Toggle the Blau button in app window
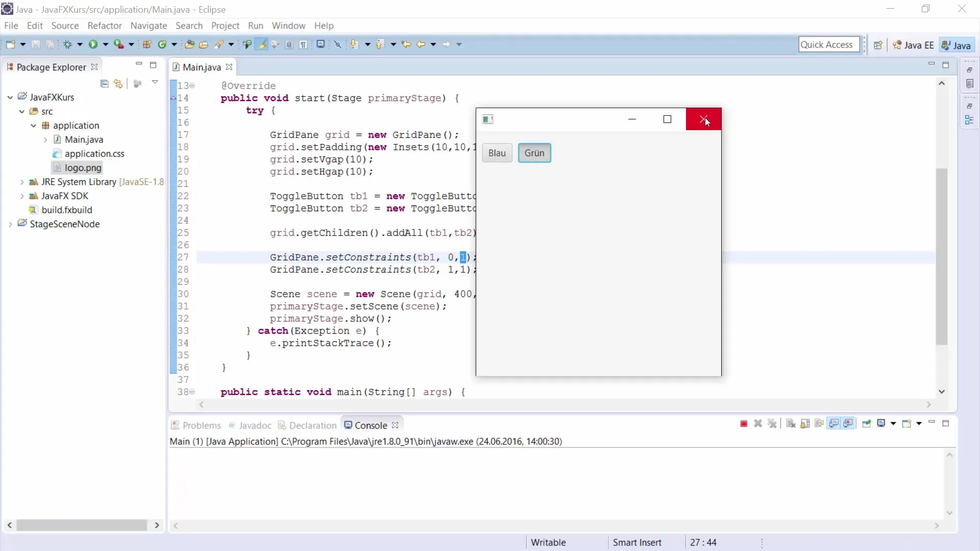This screenshot has height=551, width=980. tap(497, 153)
